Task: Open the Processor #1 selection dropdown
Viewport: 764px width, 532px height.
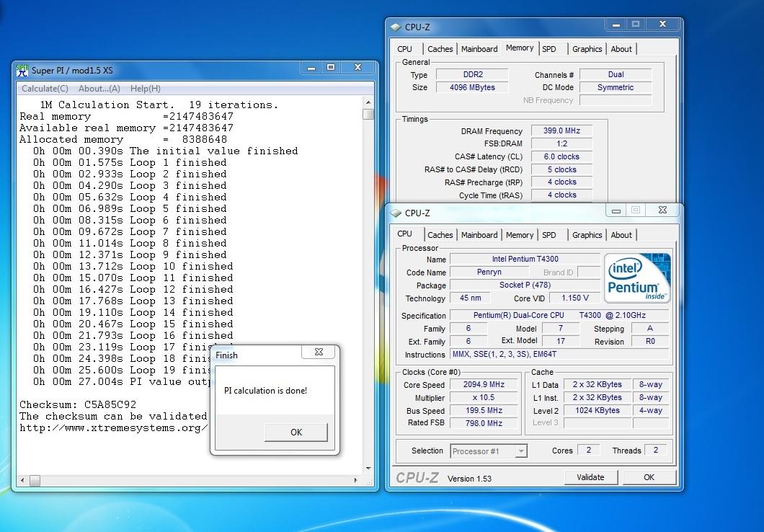Action: pos(489,451)
